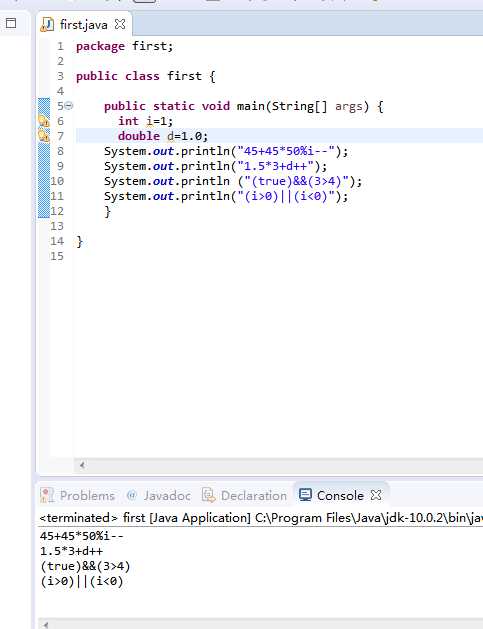Image resolution: width=483 pixels, height=629 pixels.
Task: Open the Javadoc tab
Action: click(x=167, y=495)
